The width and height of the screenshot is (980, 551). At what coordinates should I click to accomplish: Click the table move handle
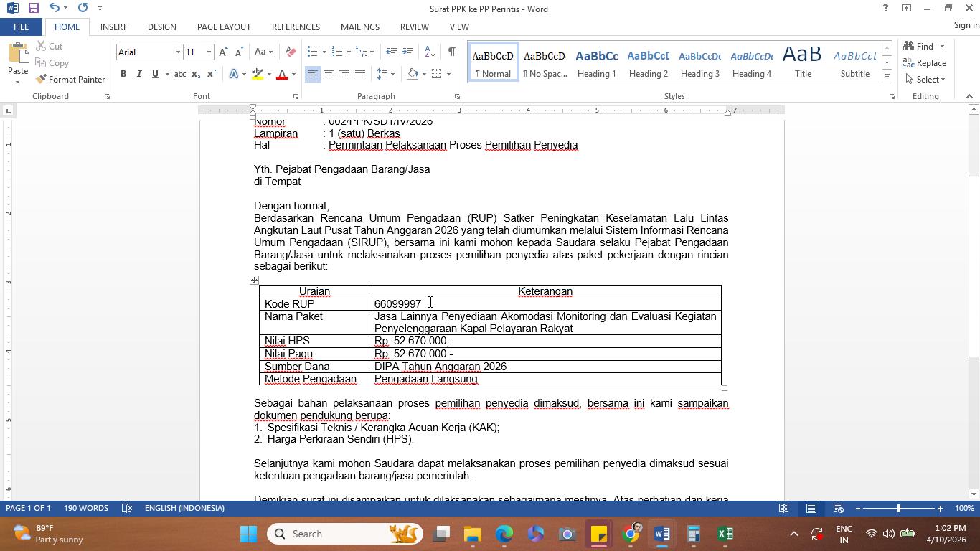click(254, 281)
